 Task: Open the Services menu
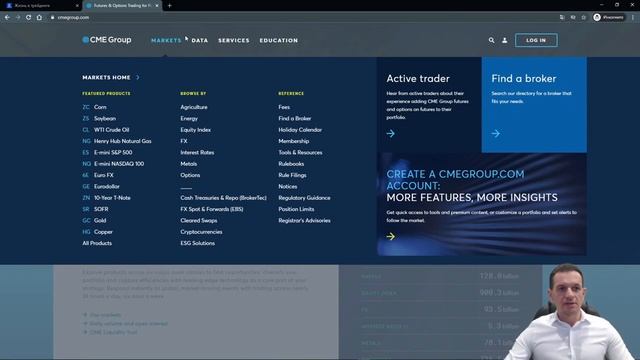tap(233, 40)
